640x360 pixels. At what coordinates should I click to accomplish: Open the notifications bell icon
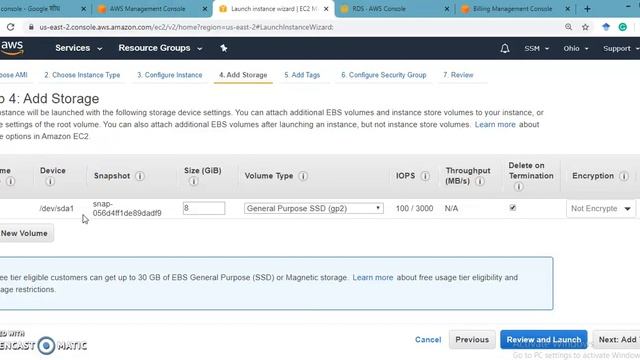click(505, 49)
